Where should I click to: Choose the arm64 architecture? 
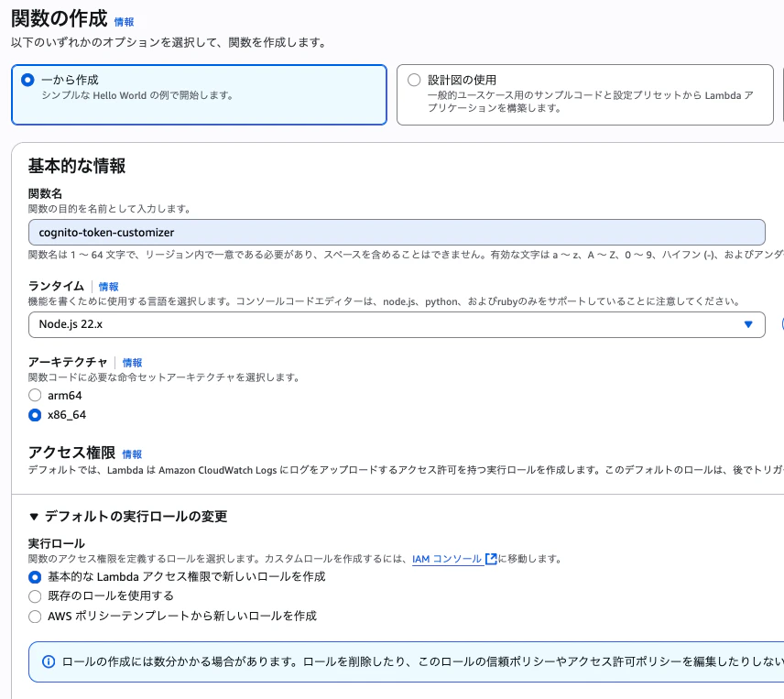click(x=35, y=395)
